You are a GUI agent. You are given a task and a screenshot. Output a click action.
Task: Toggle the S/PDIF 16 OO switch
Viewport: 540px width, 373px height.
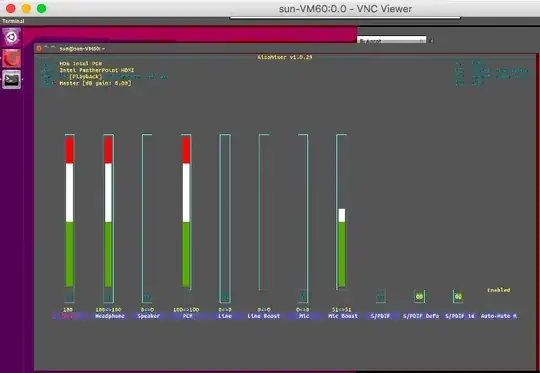458,297
